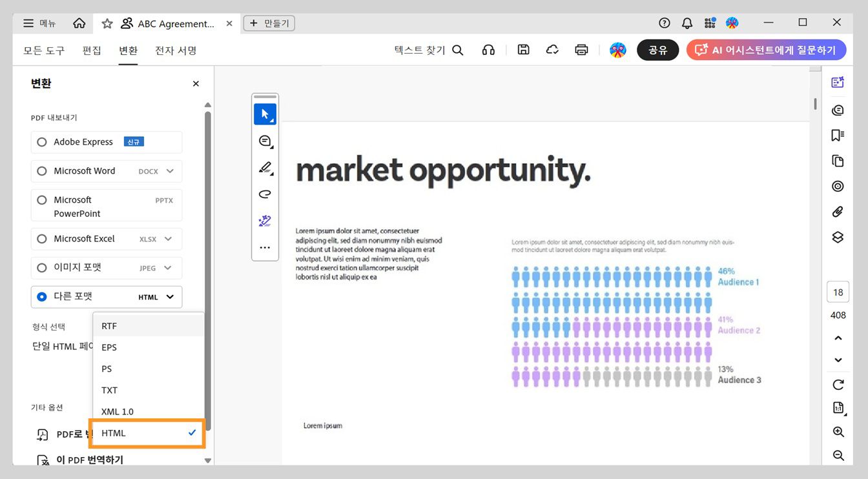Go to the next page with down chevron
868x479 pixels.
[x=838, y=360]
